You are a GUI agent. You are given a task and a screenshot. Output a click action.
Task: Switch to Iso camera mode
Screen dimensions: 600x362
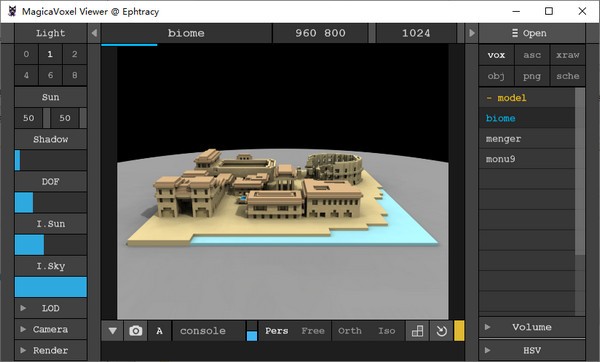(386, 331)
